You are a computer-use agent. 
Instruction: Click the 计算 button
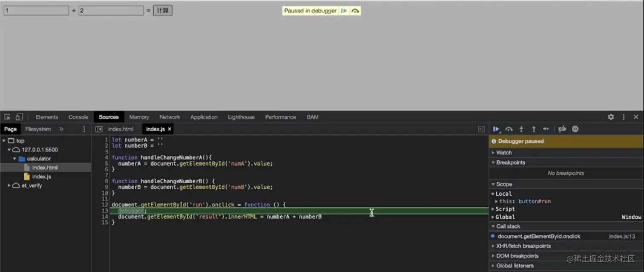pos(163,11)
